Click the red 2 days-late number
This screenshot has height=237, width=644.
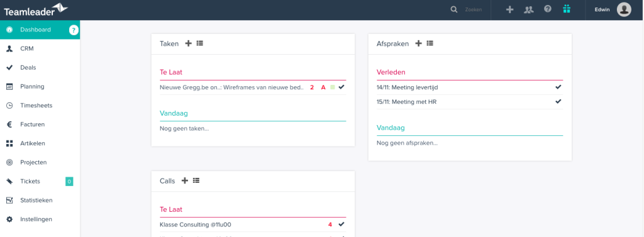tap(312, 87)
